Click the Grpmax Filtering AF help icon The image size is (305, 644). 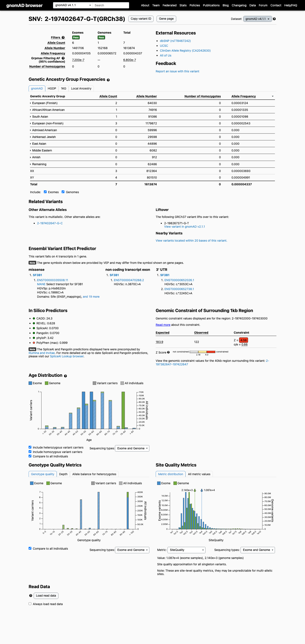click(63, 58)
